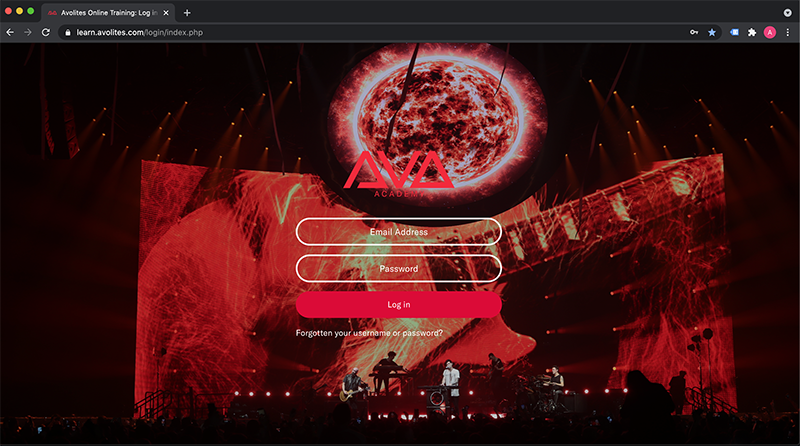Open the pink profile avatar
Image resolution: width=800 pixels, height=446 pixels.
[x=770, y=33]
